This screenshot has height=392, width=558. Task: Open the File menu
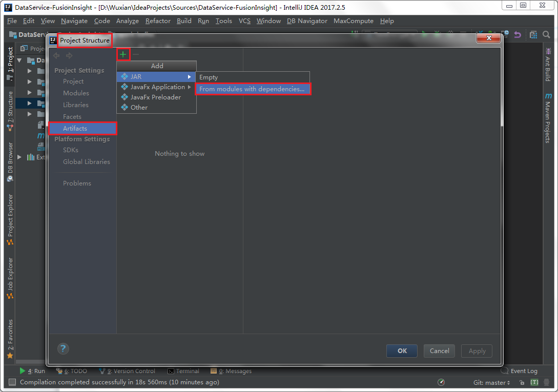coord(12,21)
